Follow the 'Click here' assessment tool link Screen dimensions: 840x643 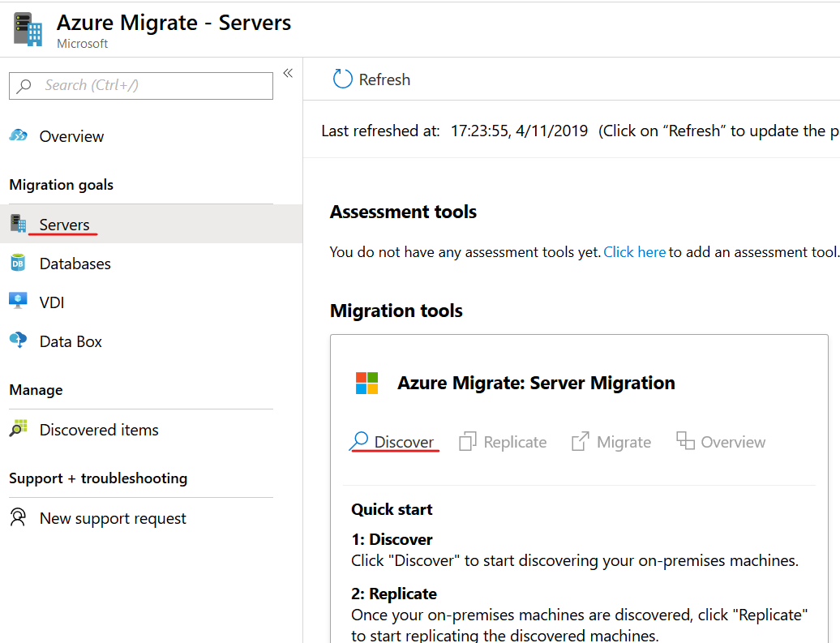click(x=635, y=252)
